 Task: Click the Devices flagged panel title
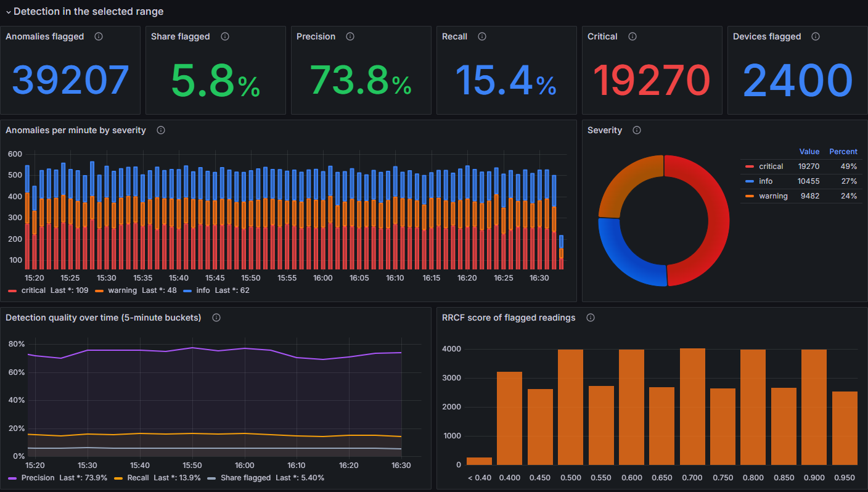767,36
